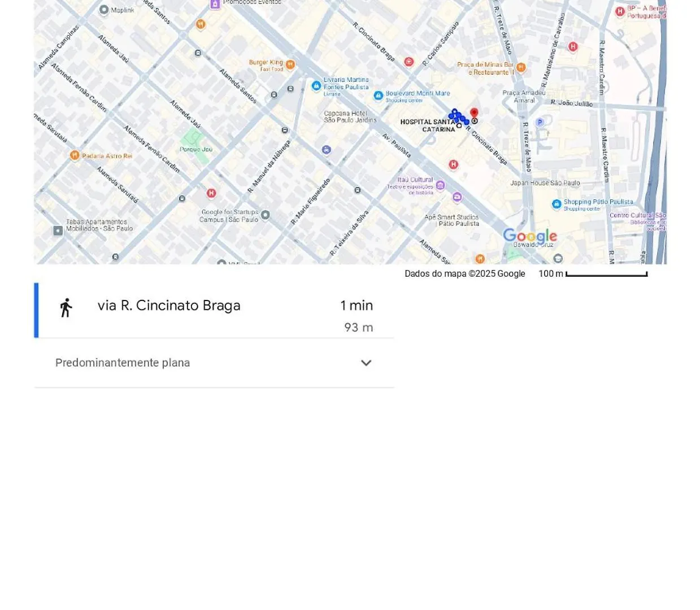Click the 93 m distance value
Screen dimensions: 700x610
tap(359, 328)
